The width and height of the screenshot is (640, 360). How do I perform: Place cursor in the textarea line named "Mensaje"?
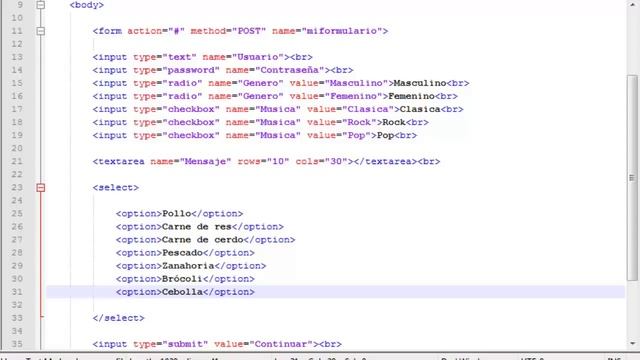(266, 162)
